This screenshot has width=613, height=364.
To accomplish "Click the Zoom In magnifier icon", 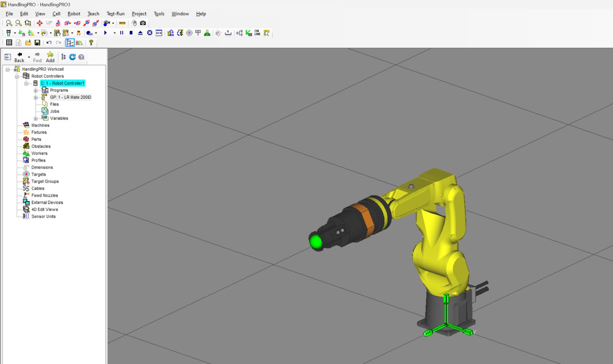I will pyautogui.click(x=9, y=23).
